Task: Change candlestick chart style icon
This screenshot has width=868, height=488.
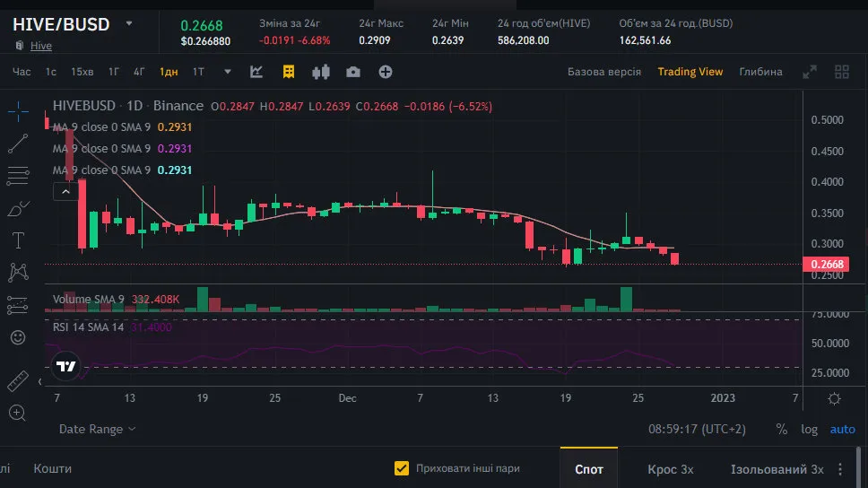Action: click(x=320, y=72)
